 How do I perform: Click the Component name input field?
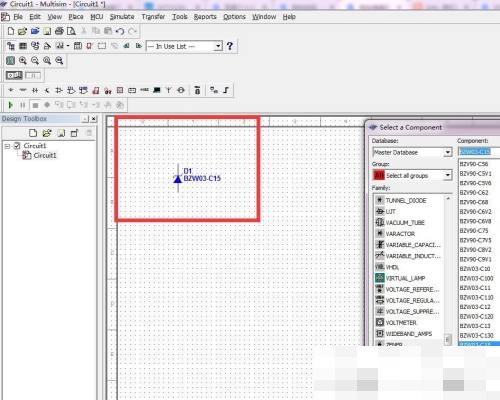coord(479,152)
